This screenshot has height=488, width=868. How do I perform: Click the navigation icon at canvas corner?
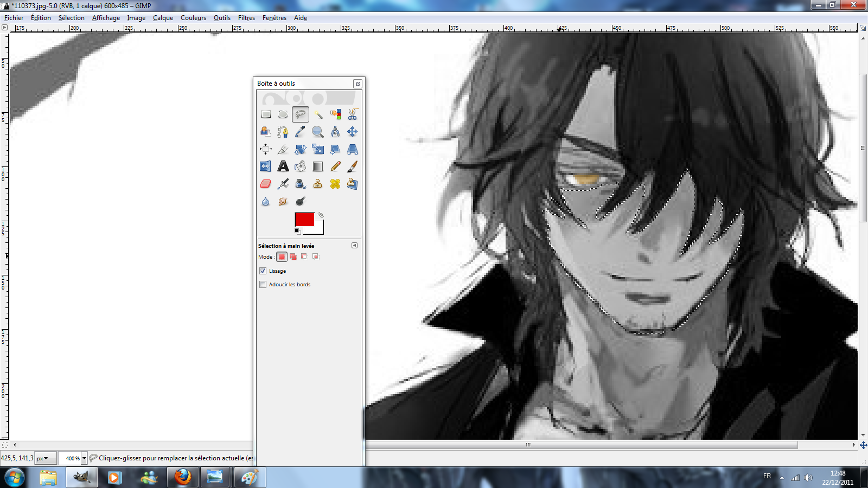pyautogui.click(x=863, y=445)
